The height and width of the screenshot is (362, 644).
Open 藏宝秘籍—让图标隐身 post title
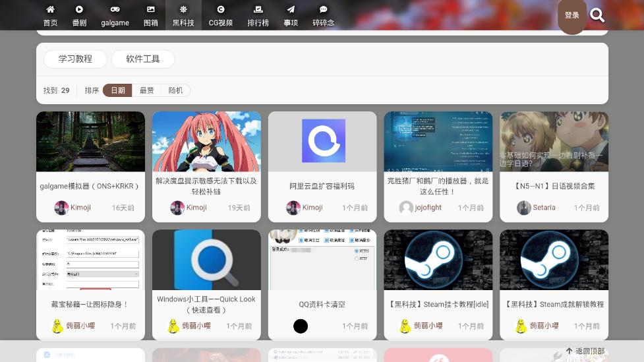[90, 305]
